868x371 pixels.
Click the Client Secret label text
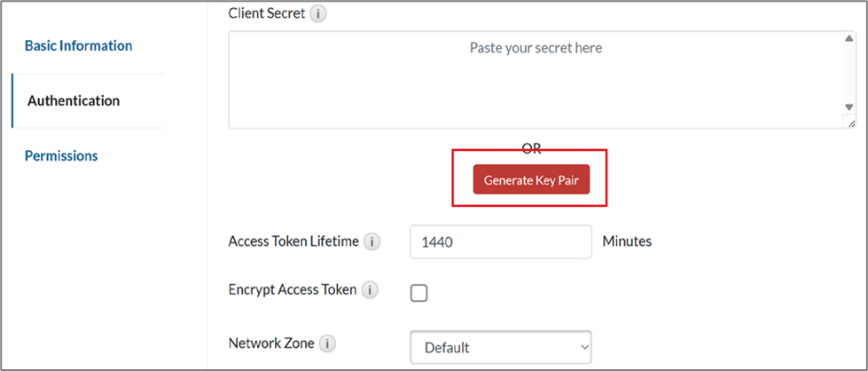coord(266,14)
